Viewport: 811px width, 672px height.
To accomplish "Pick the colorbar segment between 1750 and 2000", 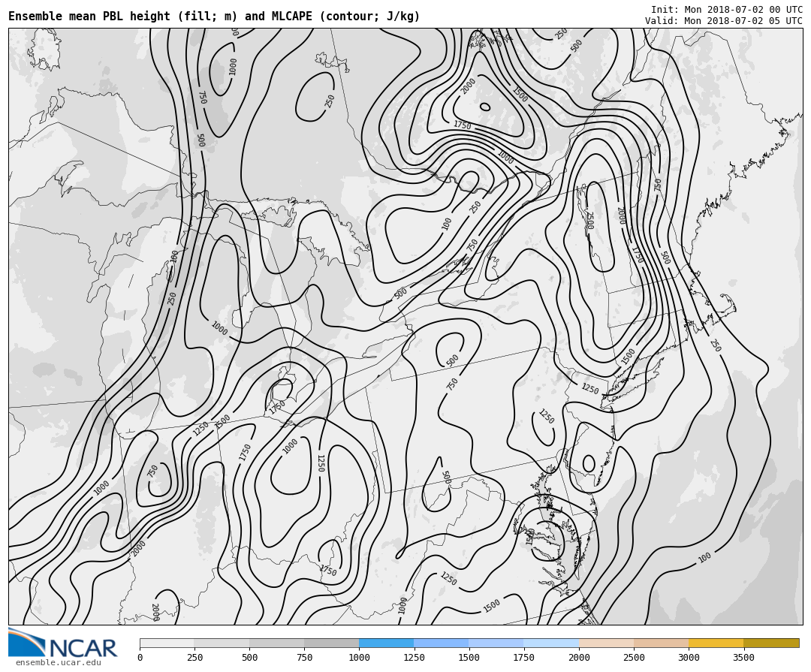I will (x=551, y=643).
